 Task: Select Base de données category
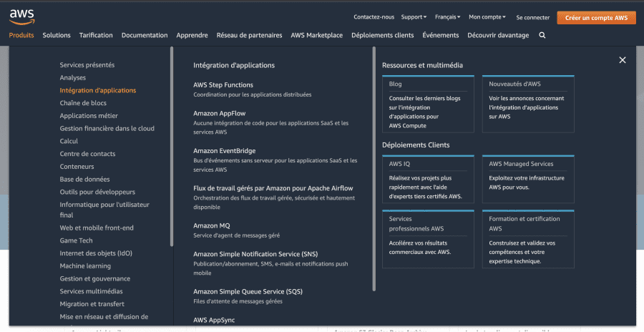click(x=84, y=180)
